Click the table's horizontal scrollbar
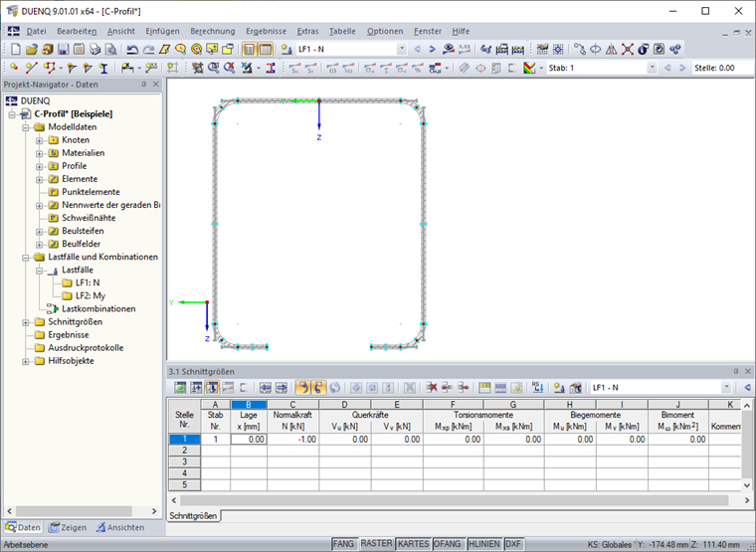The image size is (756, 552). point(454,500)
